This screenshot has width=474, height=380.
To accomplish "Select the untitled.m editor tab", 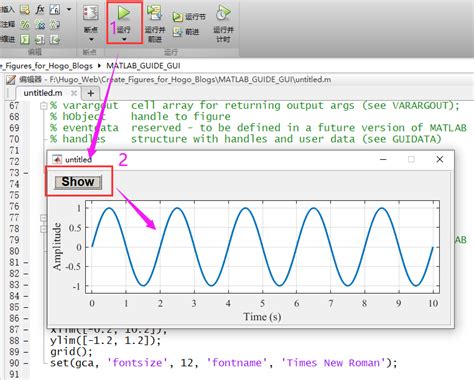I will click(x=43, y=93).
